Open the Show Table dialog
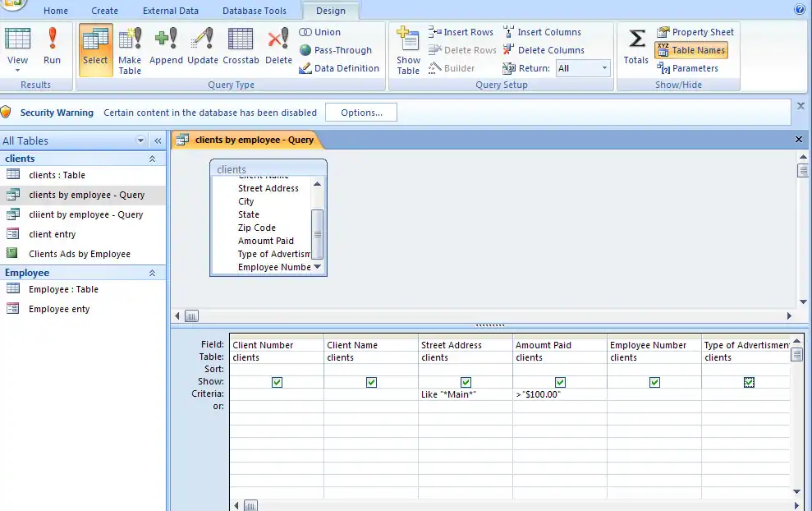The height and width of the screenshot is (511, 812). 408,49
